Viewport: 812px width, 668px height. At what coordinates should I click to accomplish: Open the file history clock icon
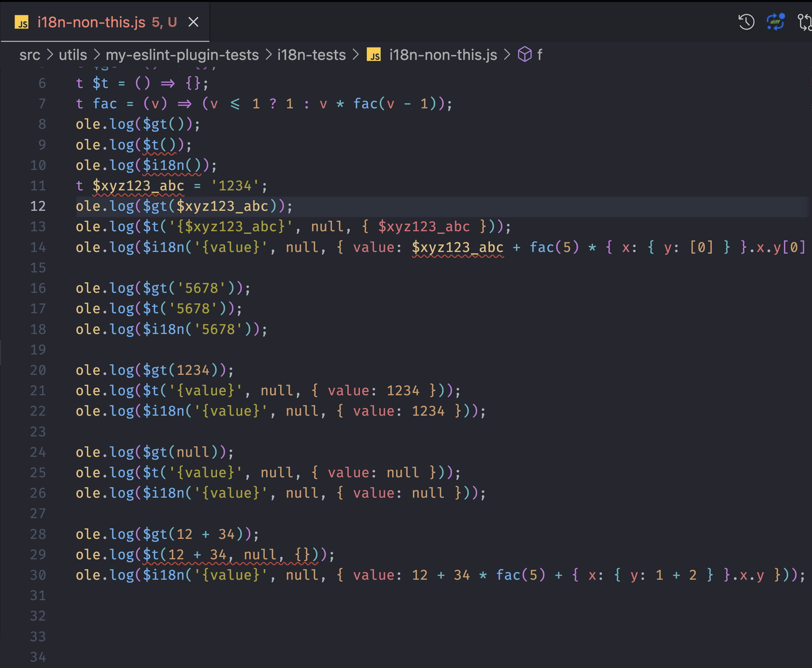click(746, 22)
